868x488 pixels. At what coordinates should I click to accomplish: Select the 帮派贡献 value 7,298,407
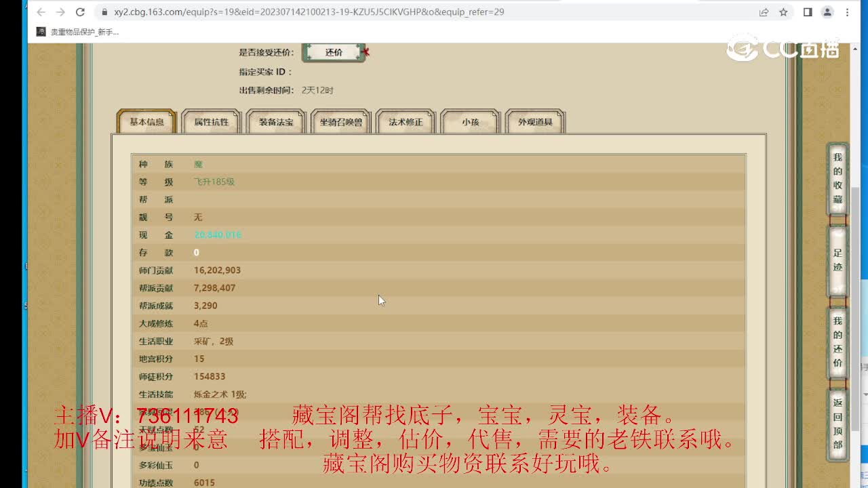(214, 287)
